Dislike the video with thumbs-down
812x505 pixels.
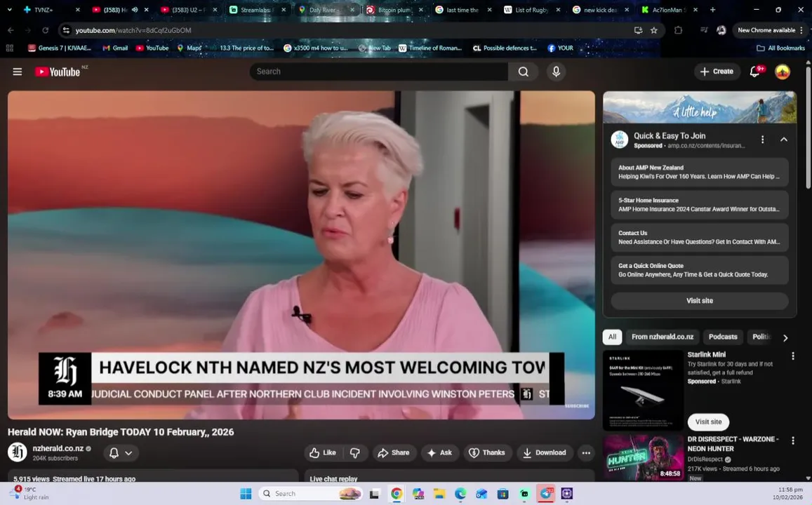point(355,452)
